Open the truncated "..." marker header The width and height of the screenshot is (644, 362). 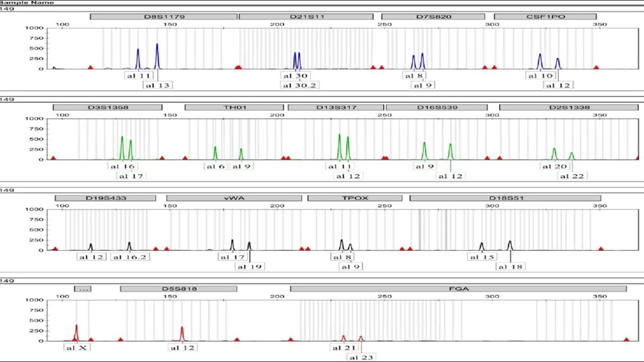coord(83,289)
